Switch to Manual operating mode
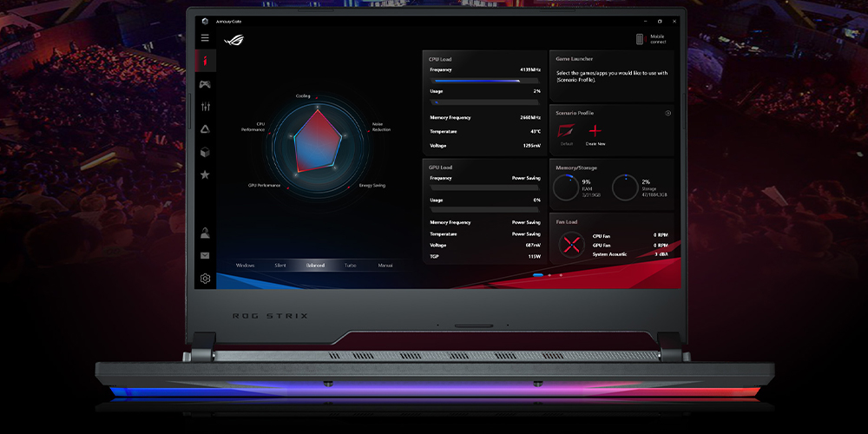The width and height of the screenshot is (868, 434). tap(385, 266)
